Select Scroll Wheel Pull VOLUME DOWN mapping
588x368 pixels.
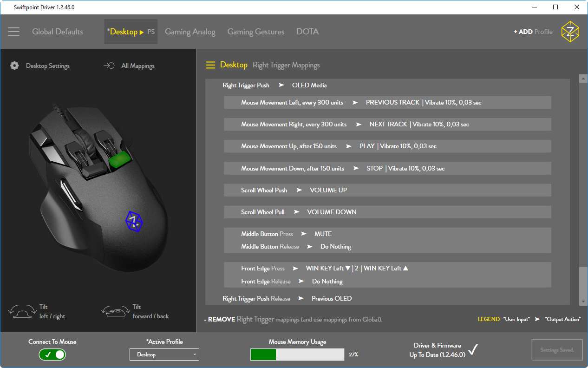coord(387,212)
